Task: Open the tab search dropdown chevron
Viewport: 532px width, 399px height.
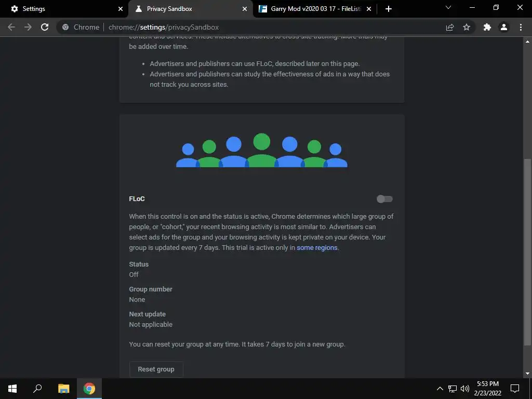Action: click(x=448, y=7)
